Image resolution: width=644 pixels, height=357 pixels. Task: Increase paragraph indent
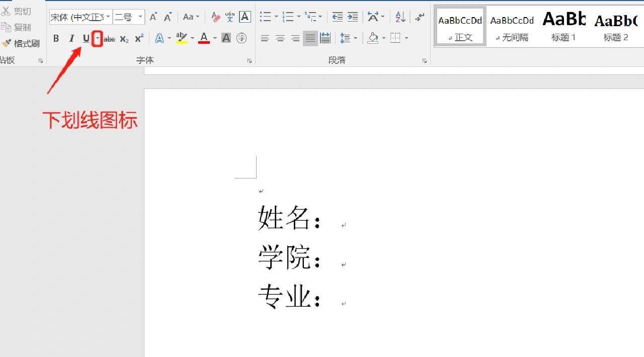353,17
